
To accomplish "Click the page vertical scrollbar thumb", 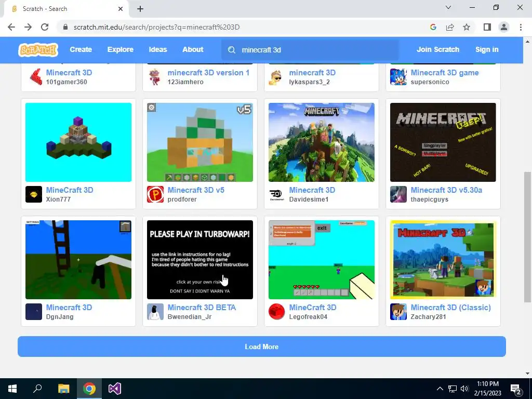I will (x=527, y=237).
